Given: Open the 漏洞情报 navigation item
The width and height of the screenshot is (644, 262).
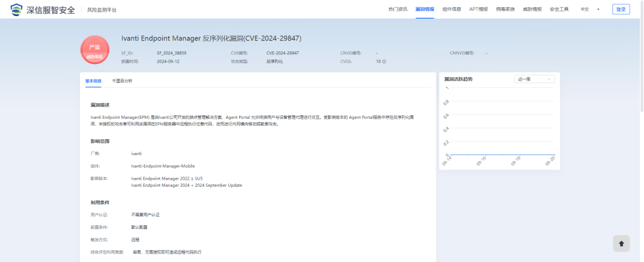Looking at the screenshot, I should pos(425,10).
